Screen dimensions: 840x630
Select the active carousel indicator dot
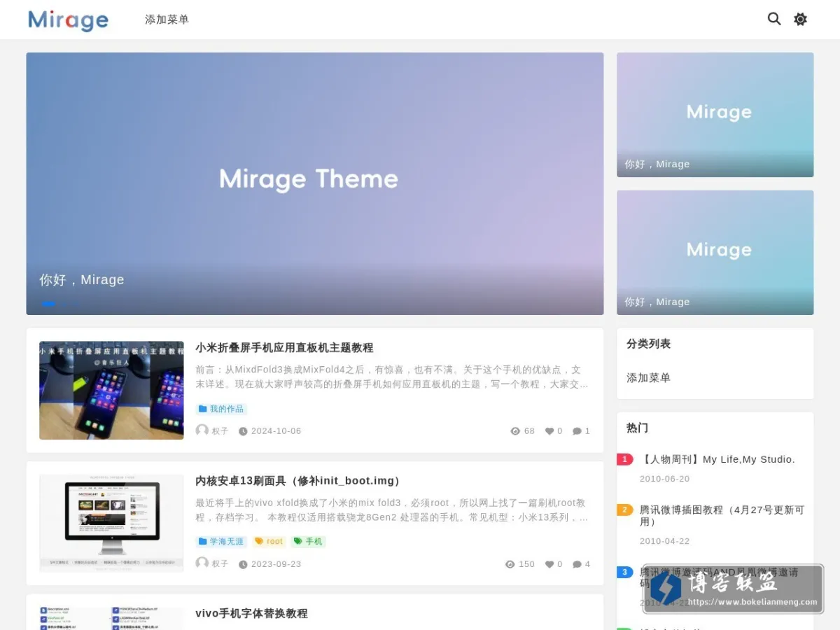[x=48, y=303]
